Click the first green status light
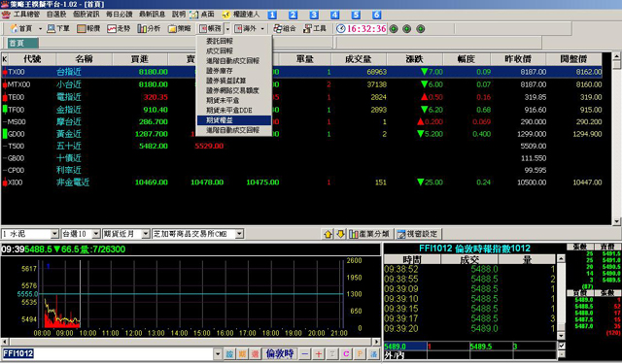622x364 pixels. tap(394, 29)
